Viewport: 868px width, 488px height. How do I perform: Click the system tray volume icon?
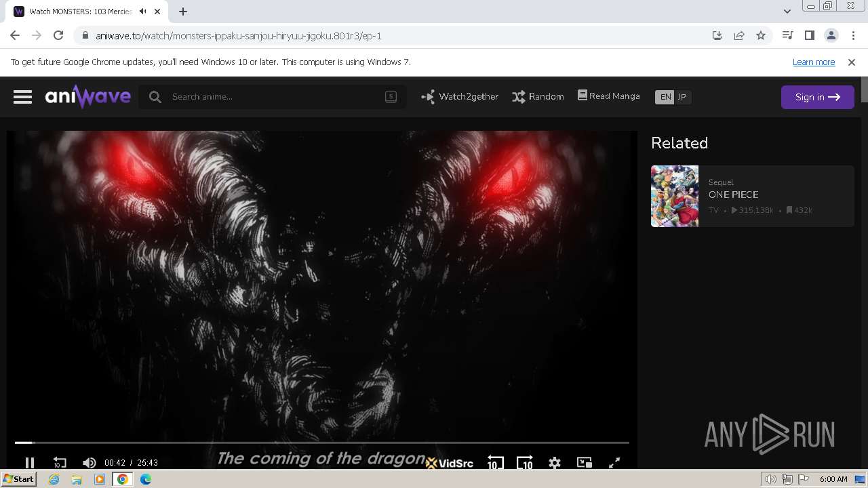[x=770, y=479]
